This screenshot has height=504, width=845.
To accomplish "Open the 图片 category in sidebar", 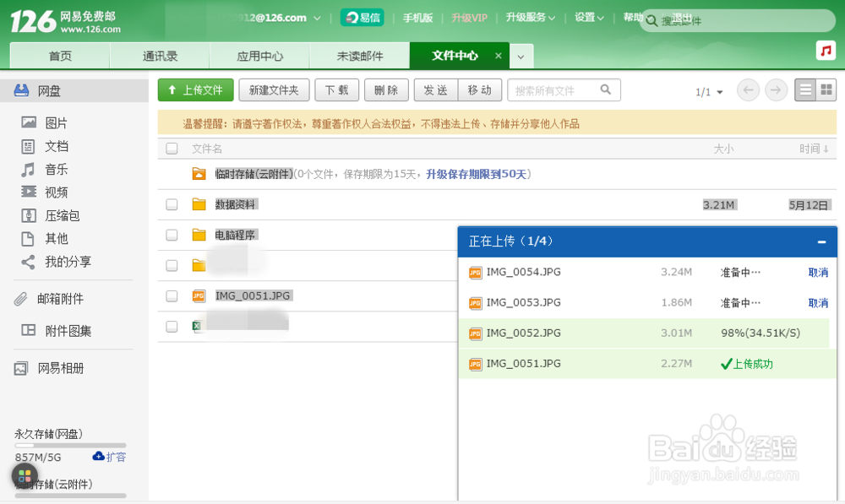I will [x=56, y=122].
